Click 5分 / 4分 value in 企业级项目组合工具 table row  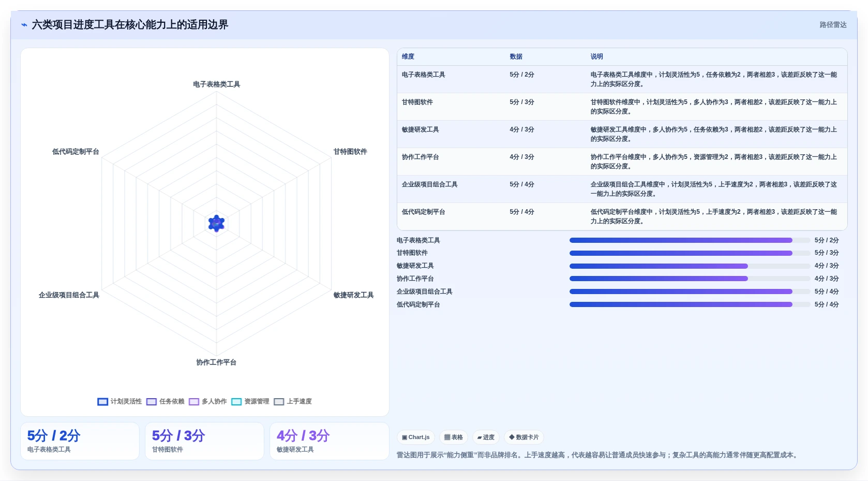tap(521, 184)
